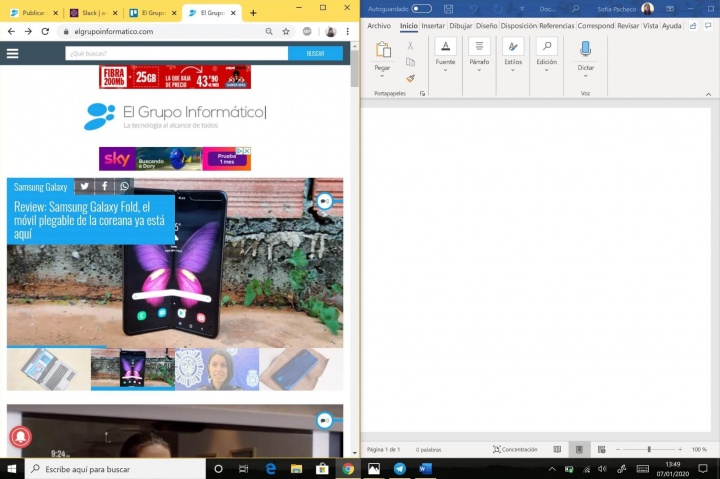Click the ¿Qué buscas? search field

[x=177, y=53]
